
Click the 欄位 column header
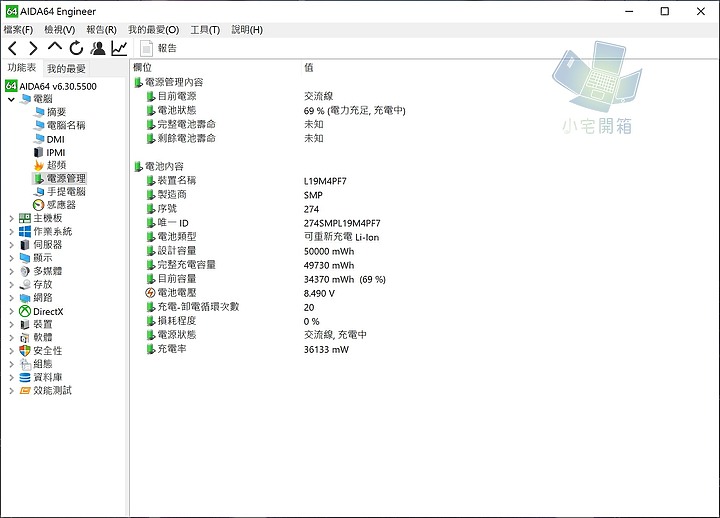142,68
